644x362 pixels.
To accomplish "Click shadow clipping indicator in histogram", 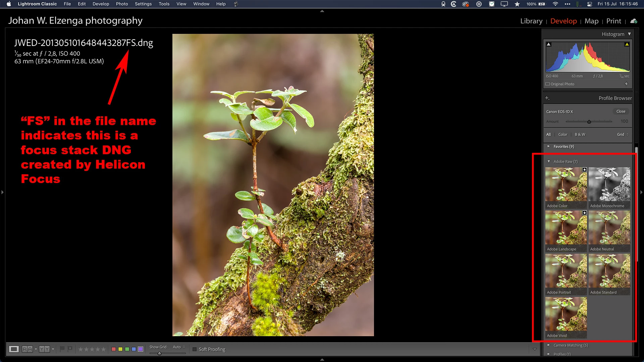I will coord(548,44).
